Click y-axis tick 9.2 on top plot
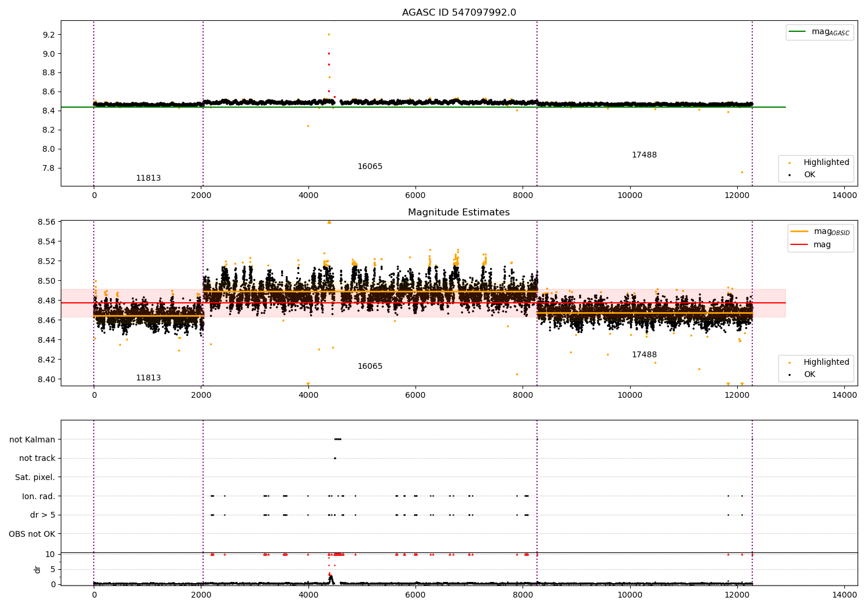 click(x=49, y=35)
